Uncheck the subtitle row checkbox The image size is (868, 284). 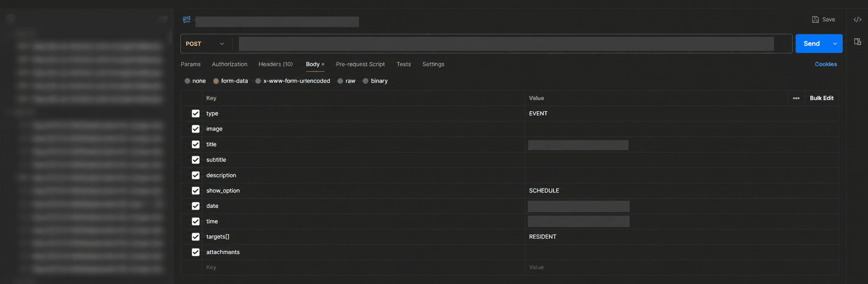click(196, 160)
